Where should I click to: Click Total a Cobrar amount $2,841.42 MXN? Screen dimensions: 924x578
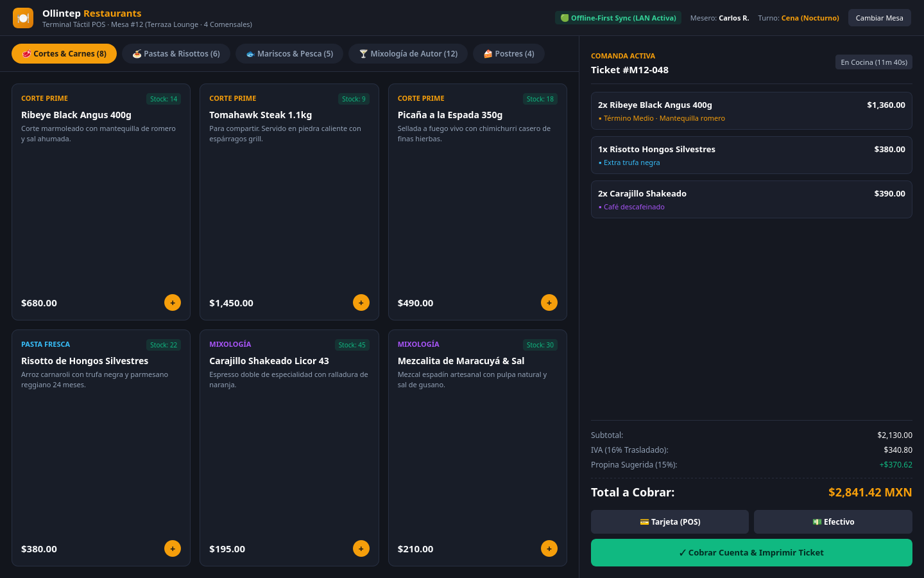tap(870, 493)
